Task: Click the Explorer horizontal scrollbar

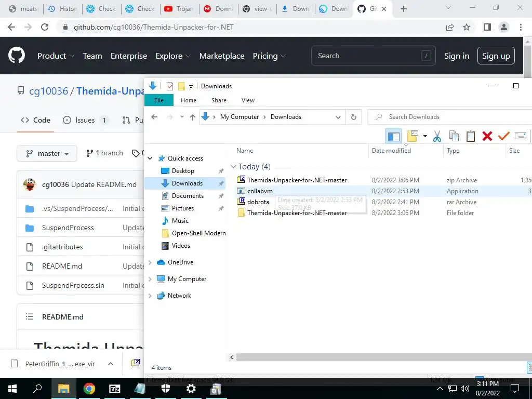Action: coord(383,357)
